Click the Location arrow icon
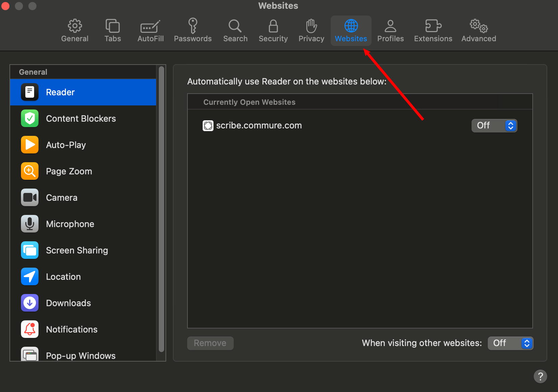Viewport: 558px width, 392px height. (x=30, y=276)
